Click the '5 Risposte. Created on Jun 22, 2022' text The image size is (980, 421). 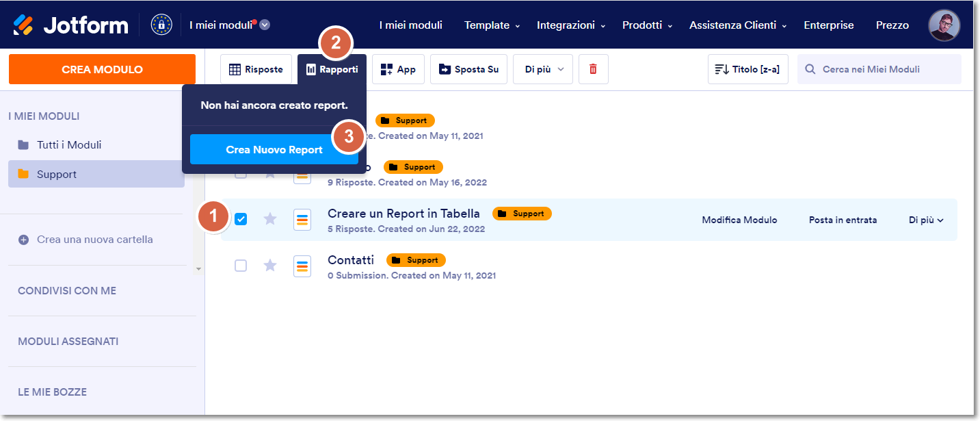coord(406,229)
